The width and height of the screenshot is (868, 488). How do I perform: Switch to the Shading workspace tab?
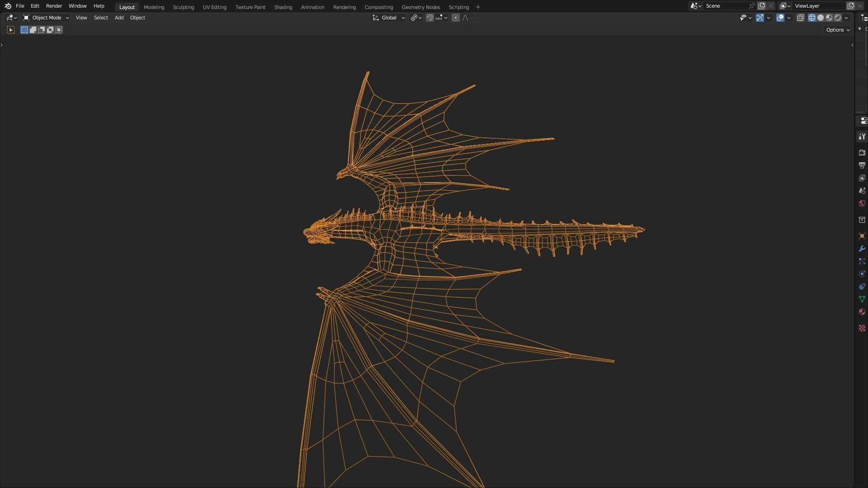[x=283, y=7]
